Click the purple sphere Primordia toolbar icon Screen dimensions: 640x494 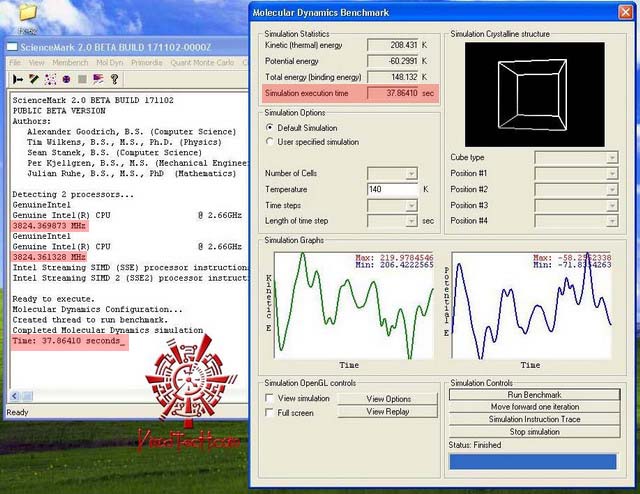(x=66, y=79)
